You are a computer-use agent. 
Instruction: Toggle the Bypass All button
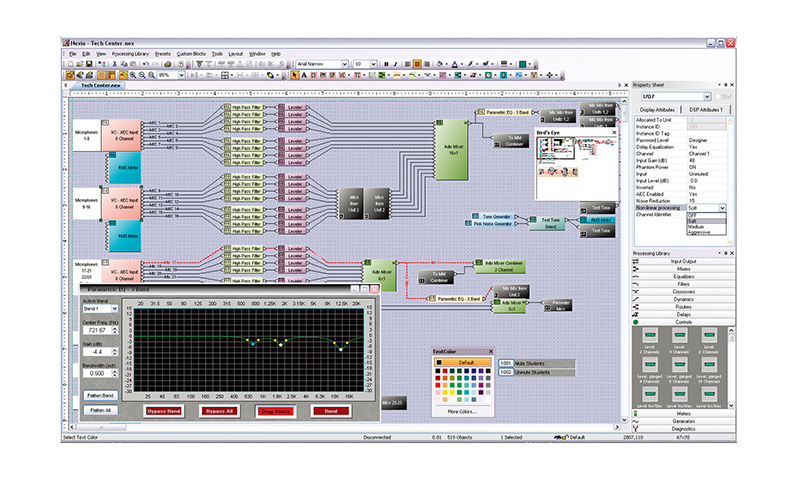point(220,410)
